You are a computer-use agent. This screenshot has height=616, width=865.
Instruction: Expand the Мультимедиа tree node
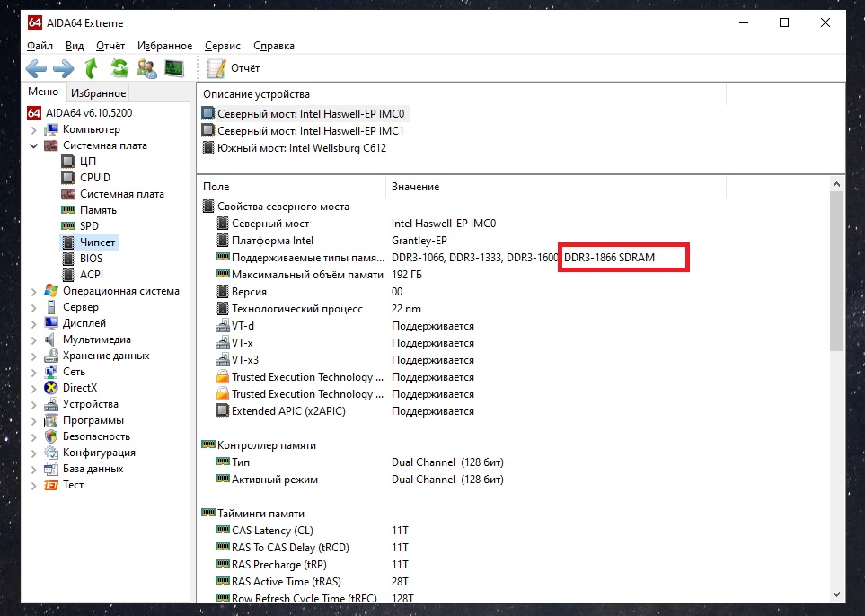click(x=33, y=340)
